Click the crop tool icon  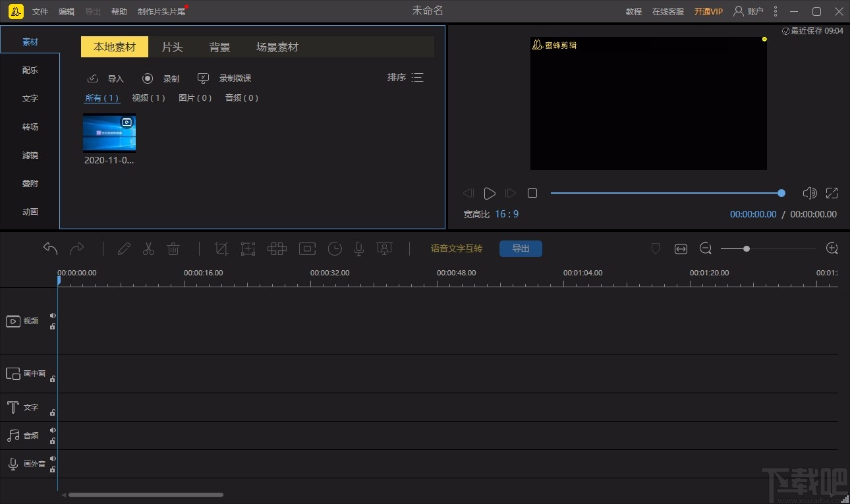point(221,248)
